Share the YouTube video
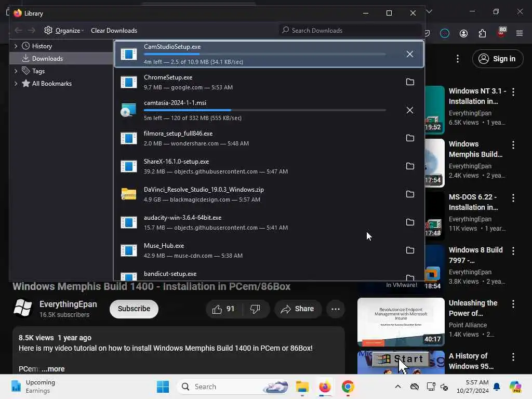The height and width of the screenshot is (399, 532). (x=298, y=309)
